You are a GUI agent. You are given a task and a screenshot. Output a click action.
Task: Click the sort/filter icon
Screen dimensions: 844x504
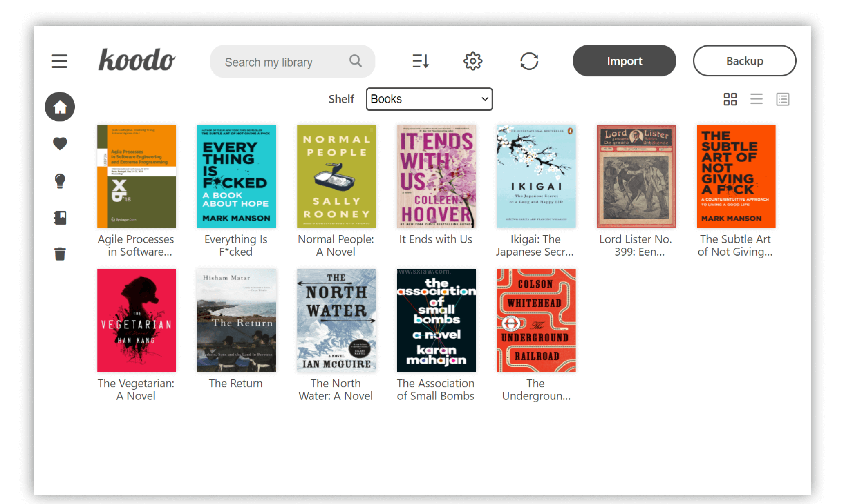tap(421, 60)
